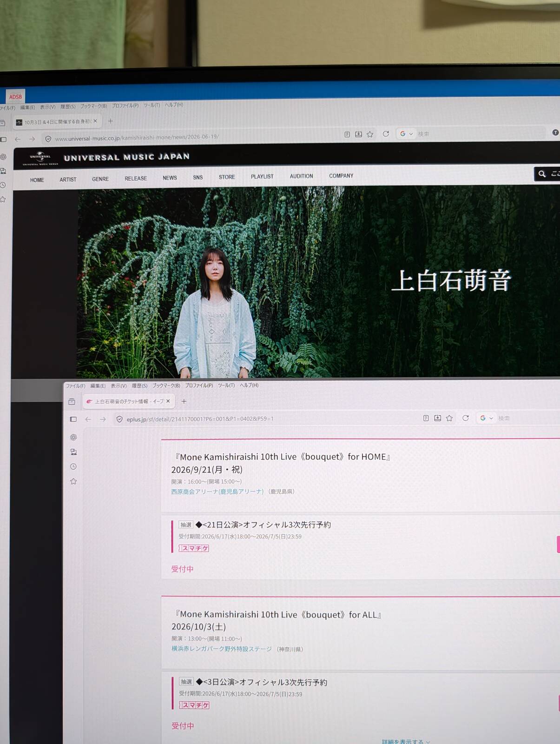Click shield icon in eplus address bar
This screenshot has width=560, height=744.
(119, 419)
